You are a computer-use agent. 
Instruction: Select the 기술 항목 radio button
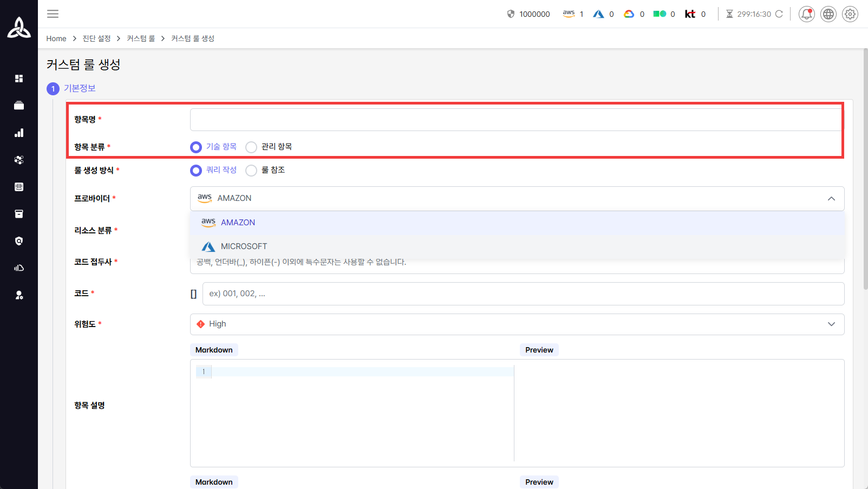196,147
